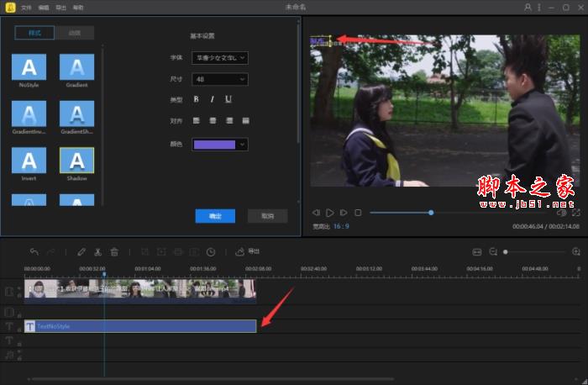Open the 文件 menu in title bar

(26, 7)
